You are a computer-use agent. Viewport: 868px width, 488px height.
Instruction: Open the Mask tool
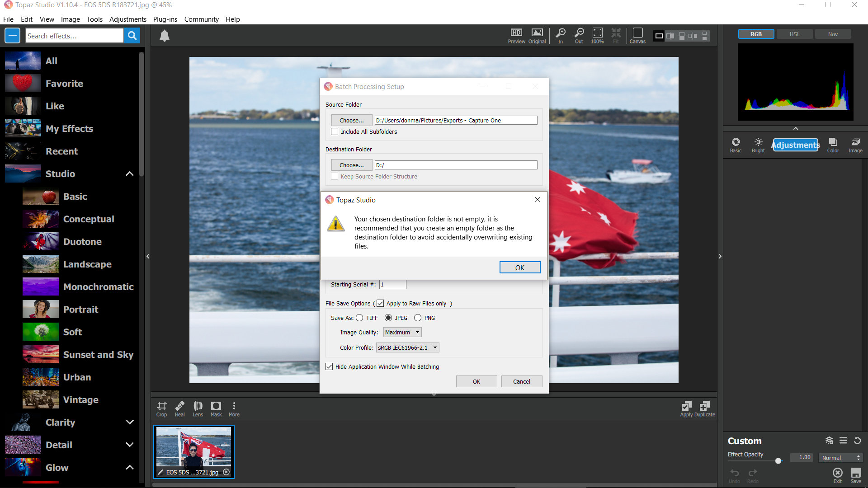coord(216,408)
